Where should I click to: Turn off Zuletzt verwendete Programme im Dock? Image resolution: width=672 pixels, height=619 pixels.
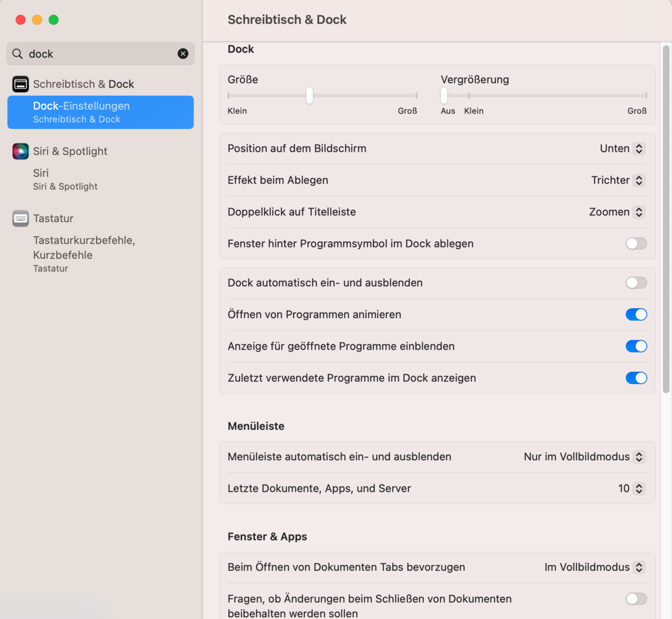(636, 378)
